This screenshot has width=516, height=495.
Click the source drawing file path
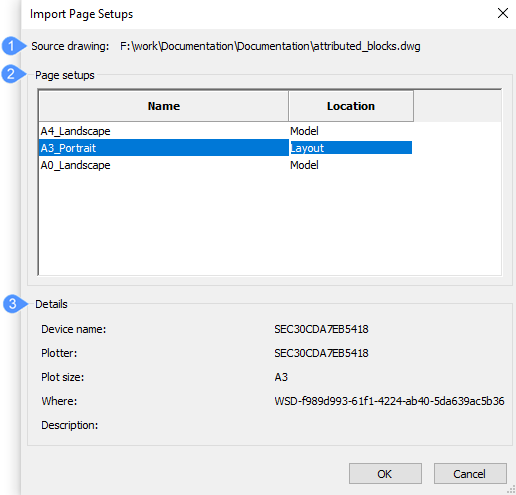[270, 46]
